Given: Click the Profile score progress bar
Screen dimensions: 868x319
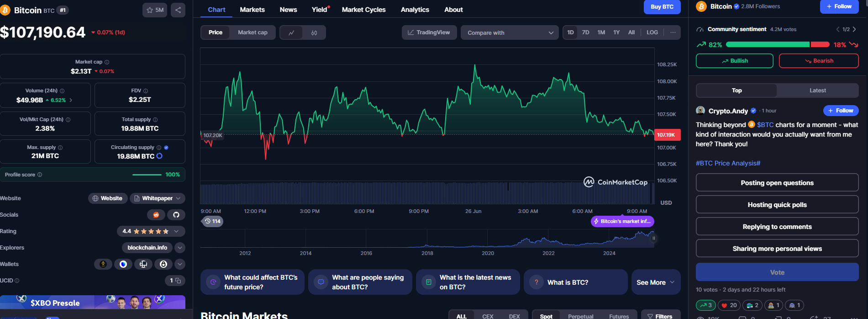Looking at the screenshot, I should [x=147, y=175].
